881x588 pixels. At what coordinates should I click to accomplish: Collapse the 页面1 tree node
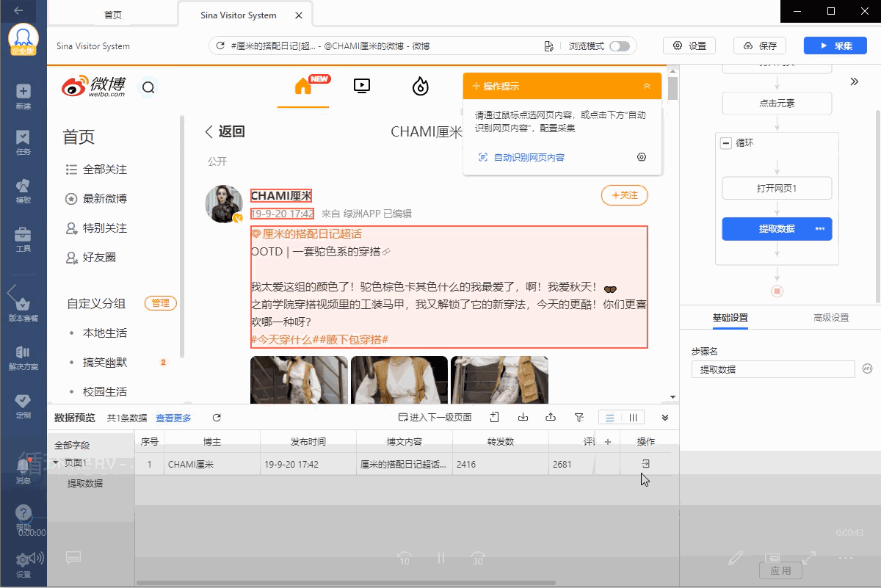point(56,462)
